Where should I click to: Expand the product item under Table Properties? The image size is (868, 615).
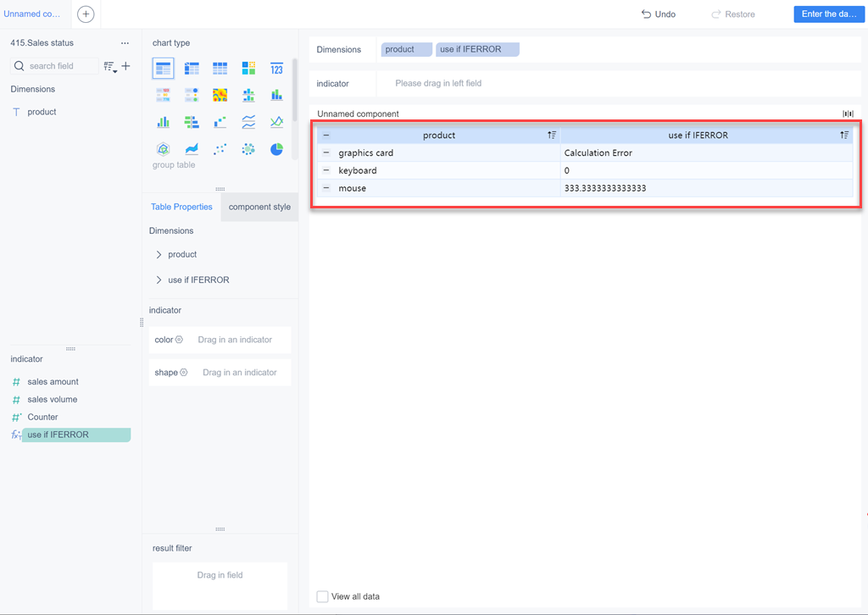pyautogui.click(x=159, y=254)
